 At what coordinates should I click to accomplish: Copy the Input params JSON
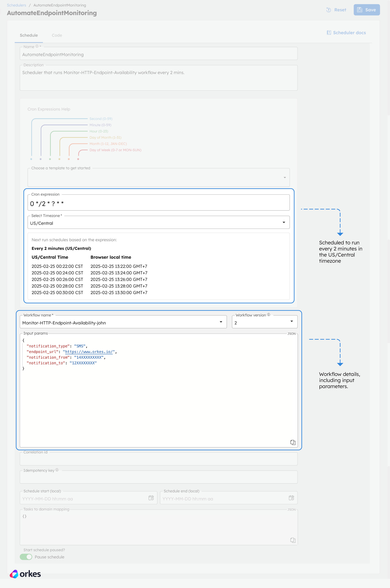(293, 442)
